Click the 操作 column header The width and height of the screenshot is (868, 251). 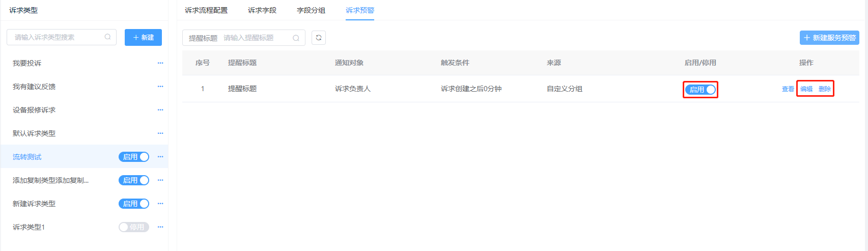[x=806, y=63]
